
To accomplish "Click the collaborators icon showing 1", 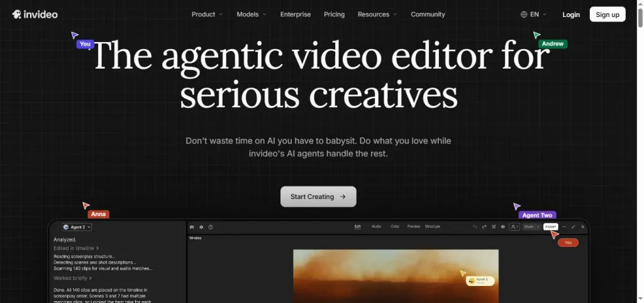I will coord(514,227).
